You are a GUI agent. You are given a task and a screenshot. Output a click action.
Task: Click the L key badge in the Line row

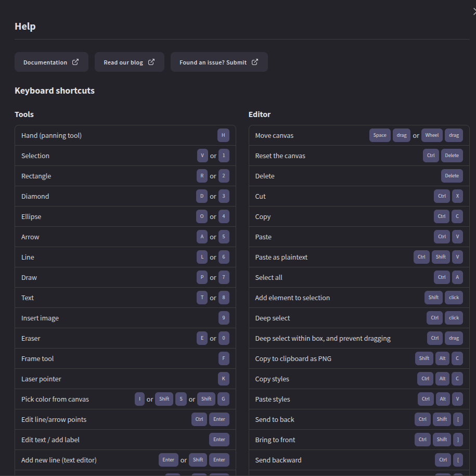pos(202,257)
